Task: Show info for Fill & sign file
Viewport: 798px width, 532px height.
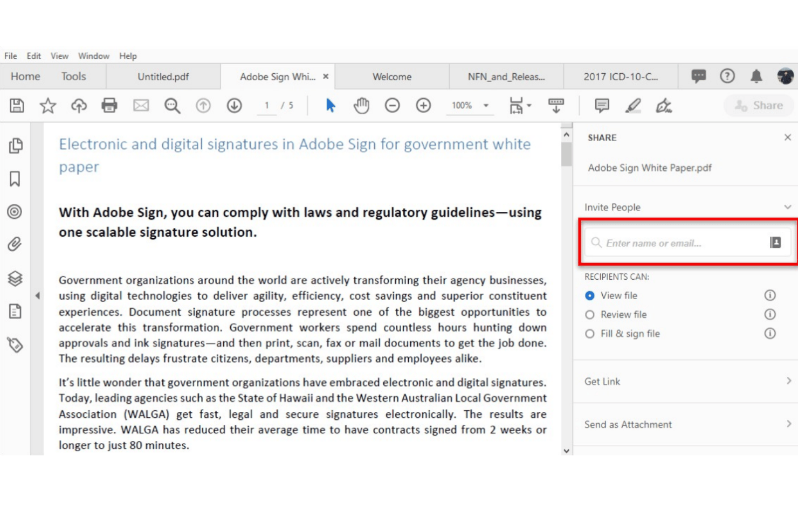Action: (x=770, y=333)
